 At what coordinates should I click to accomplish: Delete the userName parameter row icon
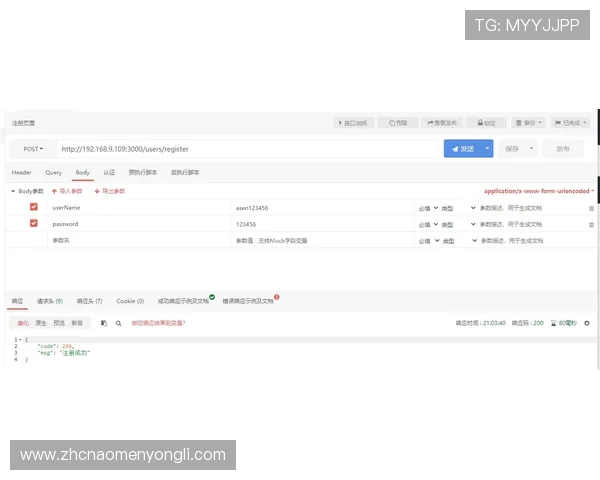[x=591, y=208]
